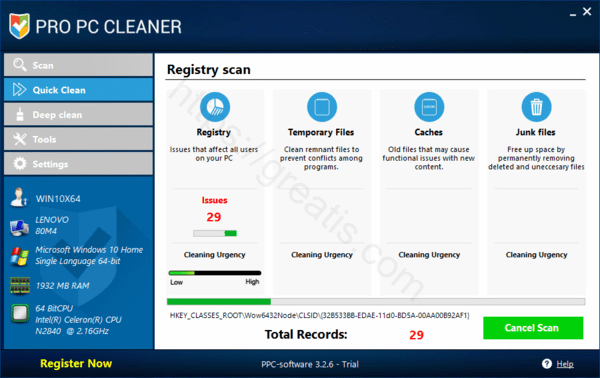Click the Pro PC Cleaner shield logo

19,26
